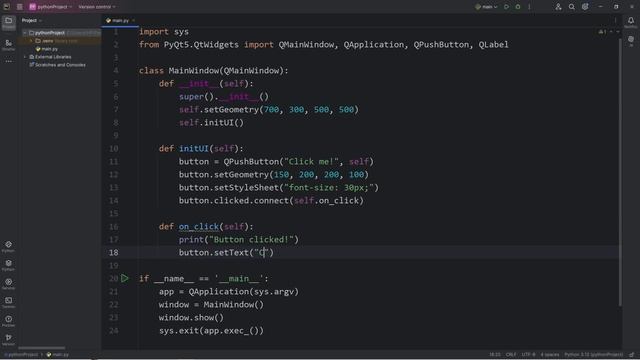
Task: Debug the main configuration
Action: 518,7
